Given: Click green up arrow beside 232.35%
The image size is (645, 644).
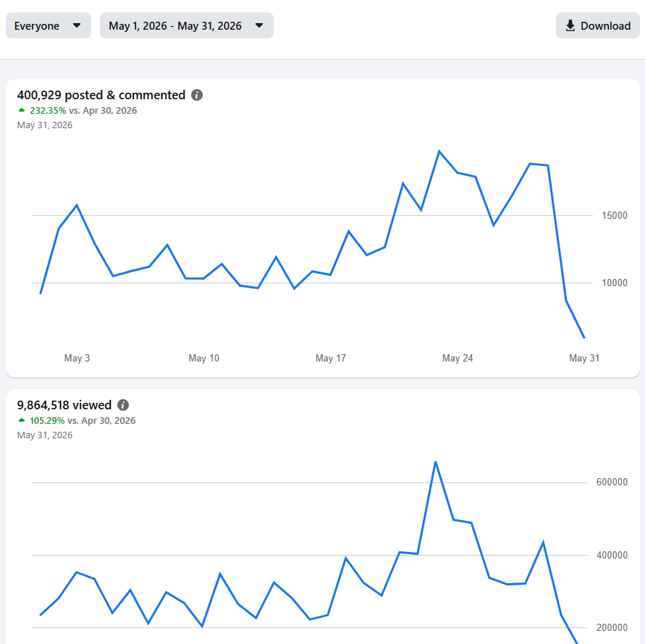Looking at the screenshot, I should click(22, 110).
